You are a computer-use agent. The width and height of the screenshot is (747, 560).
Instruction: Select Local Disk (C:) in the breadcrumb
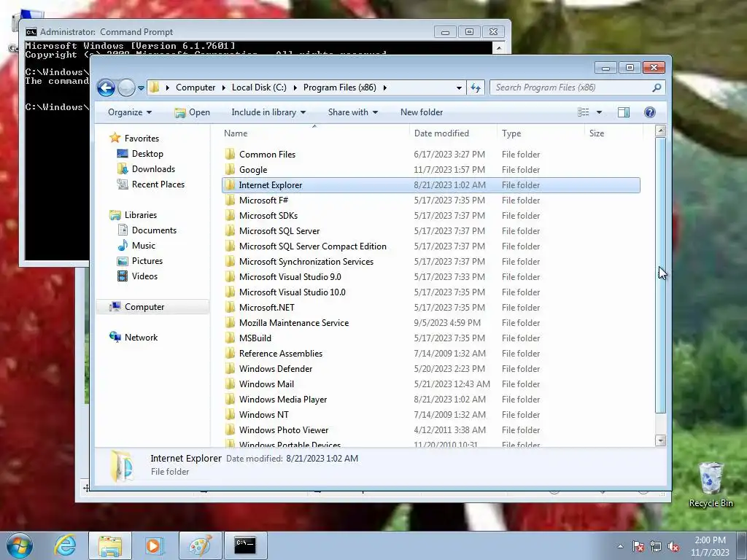(x=259, y=87)
